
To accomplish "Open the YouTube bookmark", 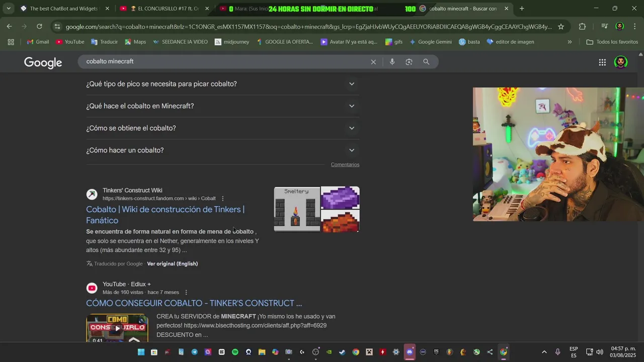I will pos(70,42).
